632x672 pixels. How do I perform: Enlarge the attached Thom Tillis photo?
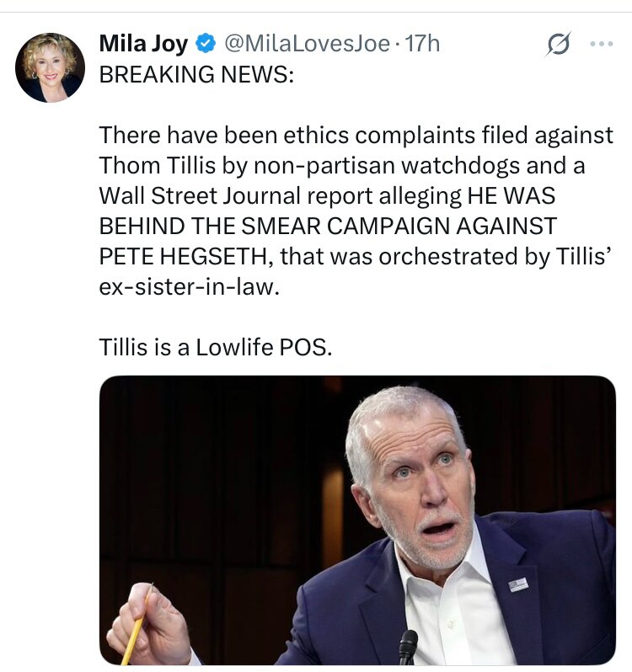tap(357, 520)
